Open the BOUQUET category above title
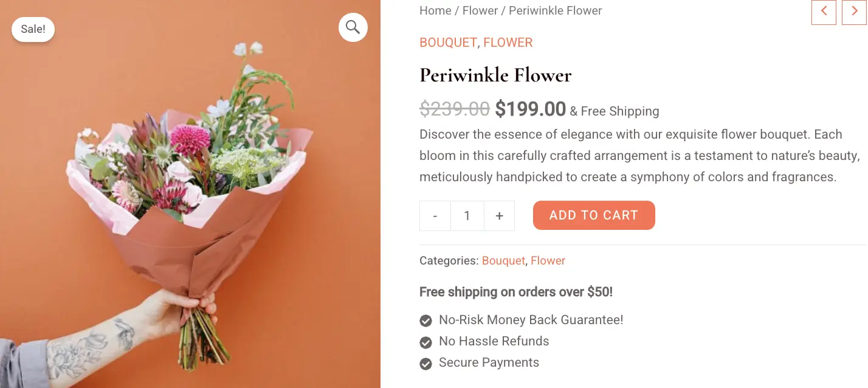The height and width of the screenshot is (388, 868). [448, 43]
